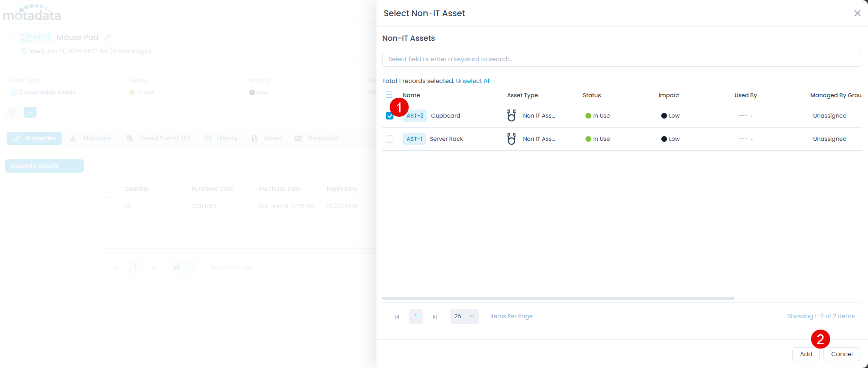The width and height of the screenshot is (868, 368).
Task: Go to last page of asset list
Action: point(435,317)
